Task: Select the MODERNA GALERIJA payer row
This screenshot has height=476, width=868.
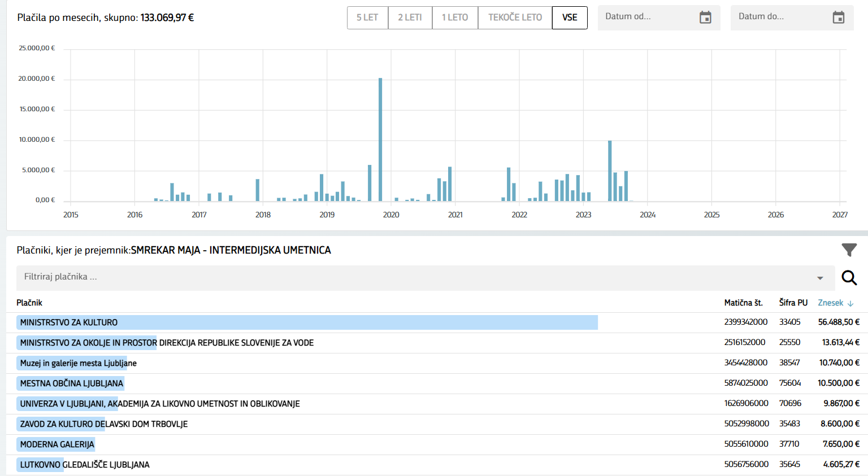Action: pos(57,444)
